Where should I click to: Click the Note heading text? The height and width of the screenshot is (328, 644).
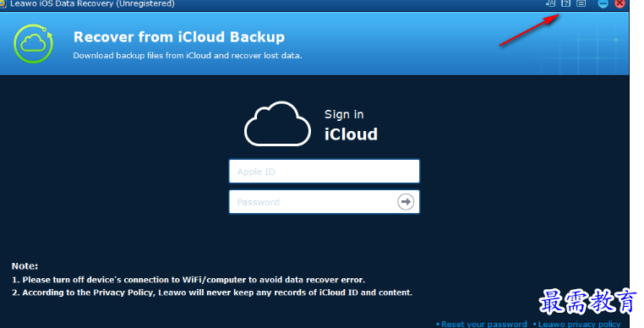point(25,266)
